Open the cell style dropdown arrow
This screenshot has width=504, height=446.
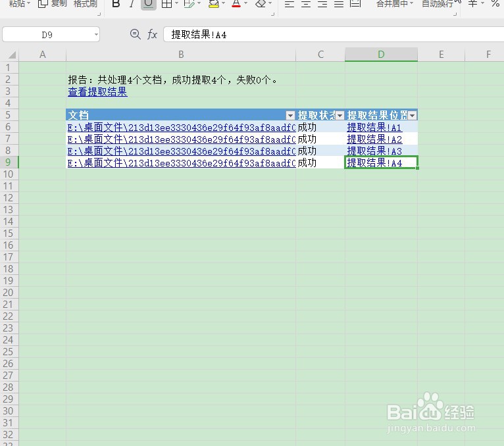click(199, 3)
